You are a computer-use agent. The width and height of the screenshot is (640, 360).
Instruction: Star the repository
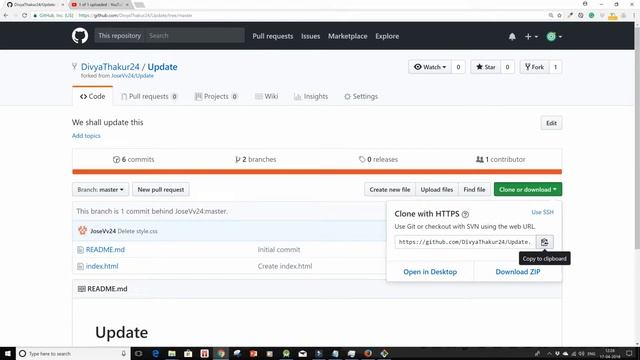486,67
